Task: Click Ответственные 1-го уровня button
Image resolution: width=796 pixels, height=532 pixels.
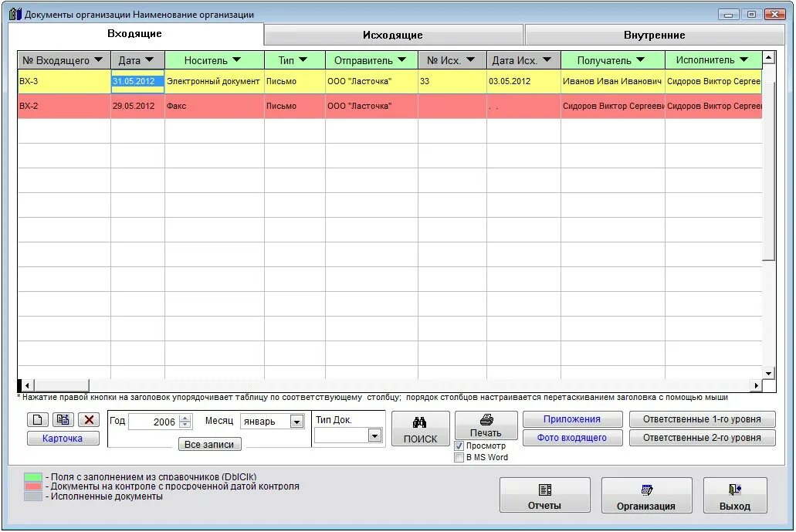Action: coord(702,419)
